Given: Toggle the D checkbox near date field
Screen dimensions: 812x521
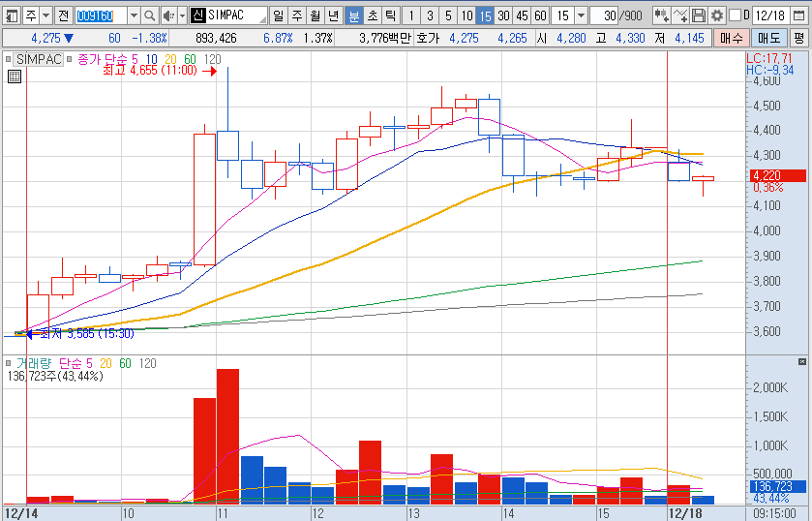Looking at the screenshot, I should pyautogui.click(x=735, y=15).
